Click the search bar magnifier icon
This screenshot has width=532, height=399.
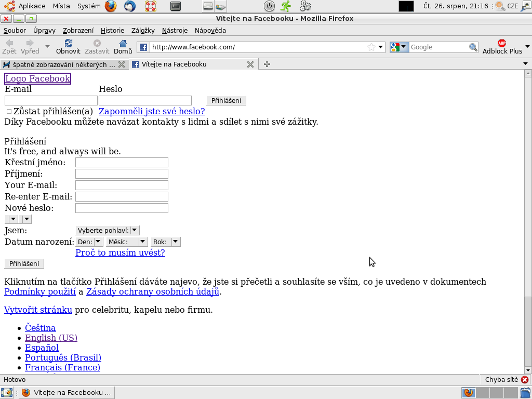(x=473, y=47)
